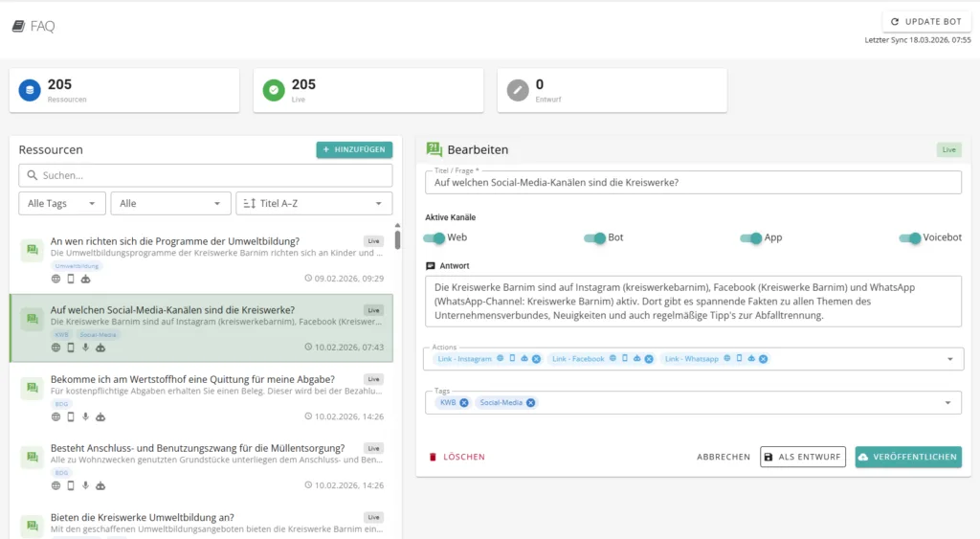This screenshot has height=539, width=980.
Task: Click the Bearbeiten question-chat icon
Action: [x=434, y=149]
